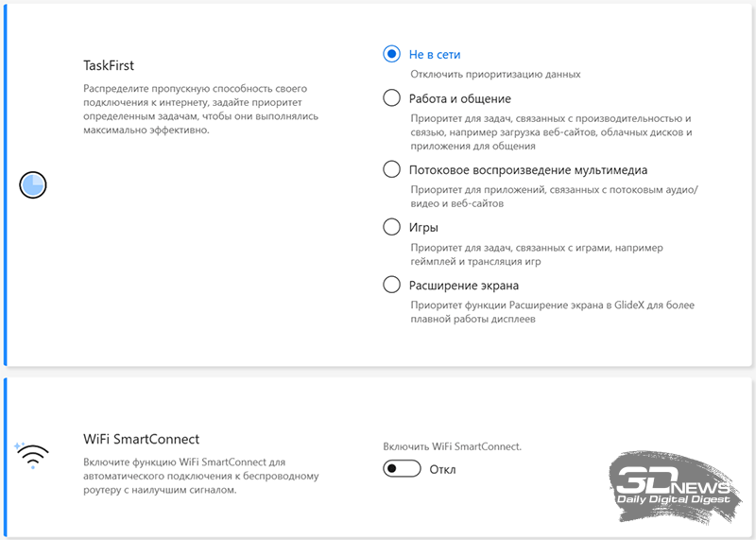The image size is (756, 540).
Task: Click the 'Не в сети' option label
Action: pyautogui.click(x=435, y=55)
